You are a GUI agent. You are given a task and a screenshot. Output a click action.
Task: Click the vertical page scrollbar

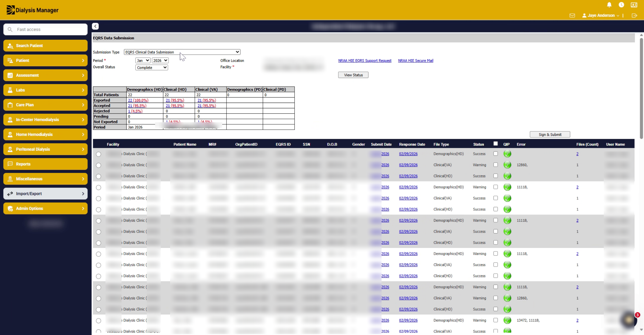[x=641, y=88]
